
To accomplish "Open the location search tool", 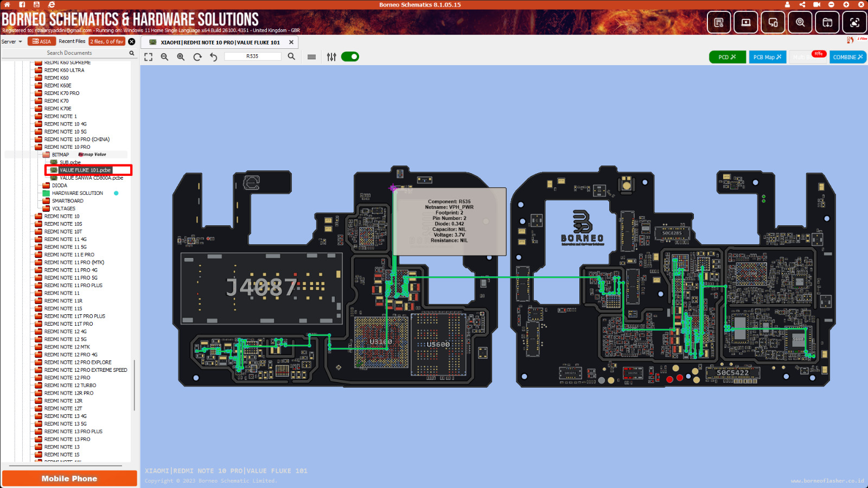I will (x=800, y=22).
